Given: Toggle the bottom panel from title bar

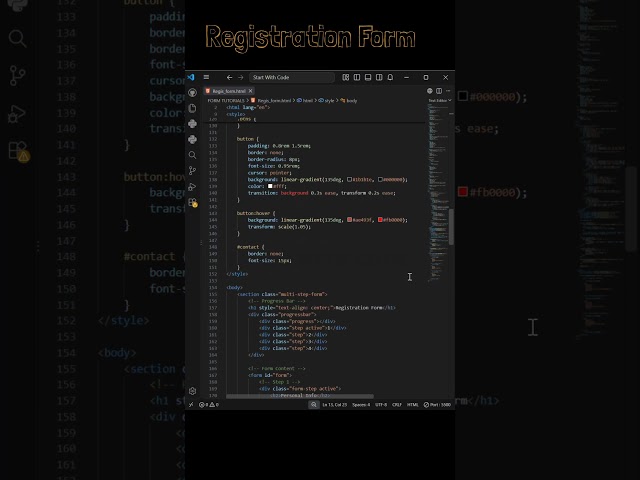Looking at the screenshot, I should pyautogui.click(x=368, y=77).
